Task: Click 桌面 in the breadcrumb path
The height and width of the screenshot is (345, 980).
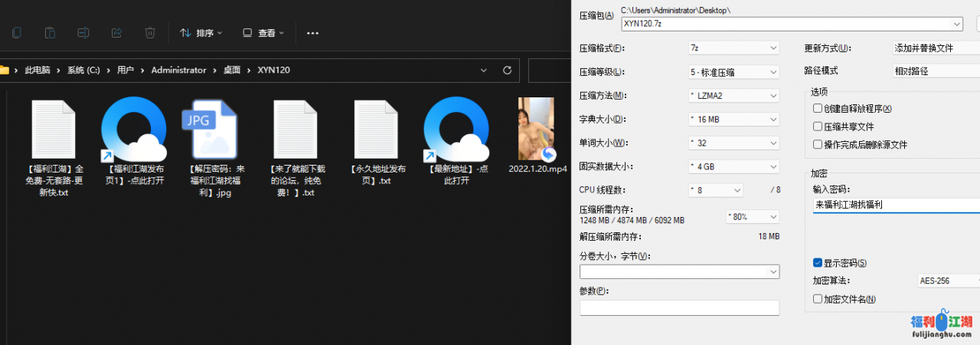Action: [231, 70]
